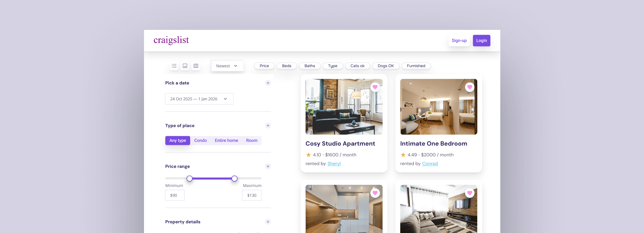This screenshot has width=644, height=233.
Task: Select the Room place type
Action: click(252, 140)
